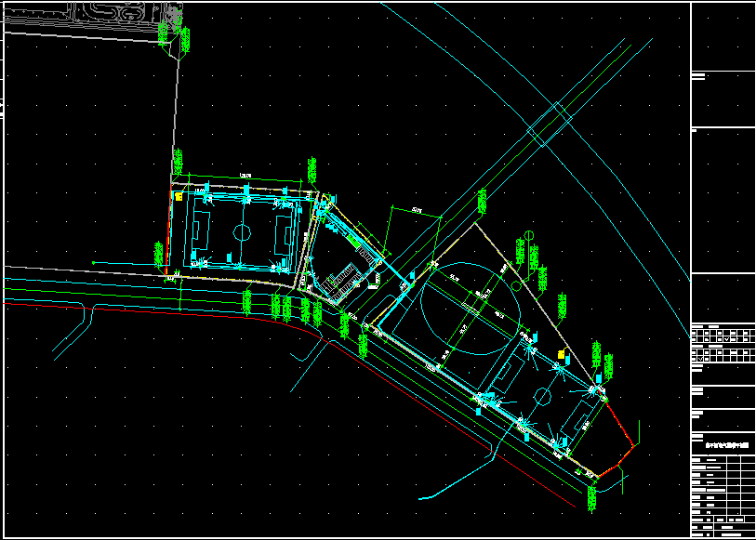Click the checked box in the lower title-block row

700,359
